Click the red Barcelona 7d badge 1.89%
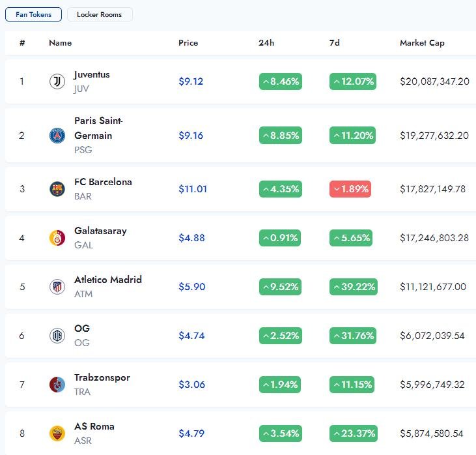 pos(350,189)
